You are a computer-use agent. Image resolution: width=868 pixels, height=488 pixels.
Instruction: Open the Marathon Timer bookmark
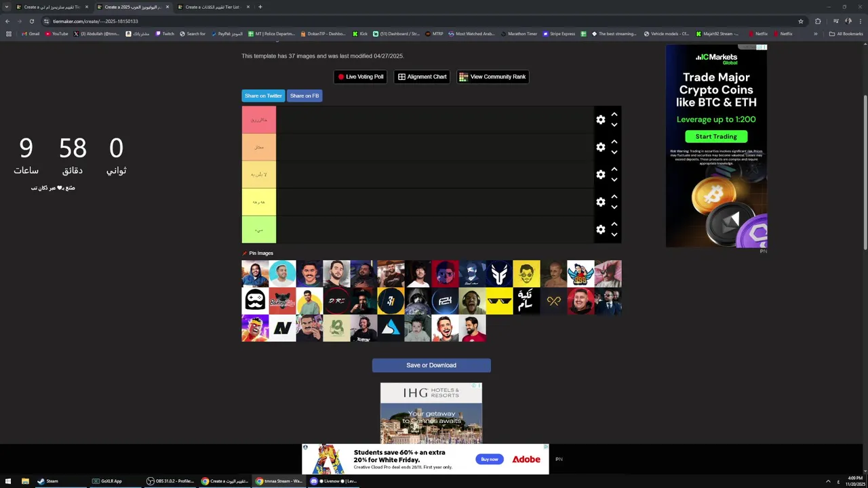(519, 34)
